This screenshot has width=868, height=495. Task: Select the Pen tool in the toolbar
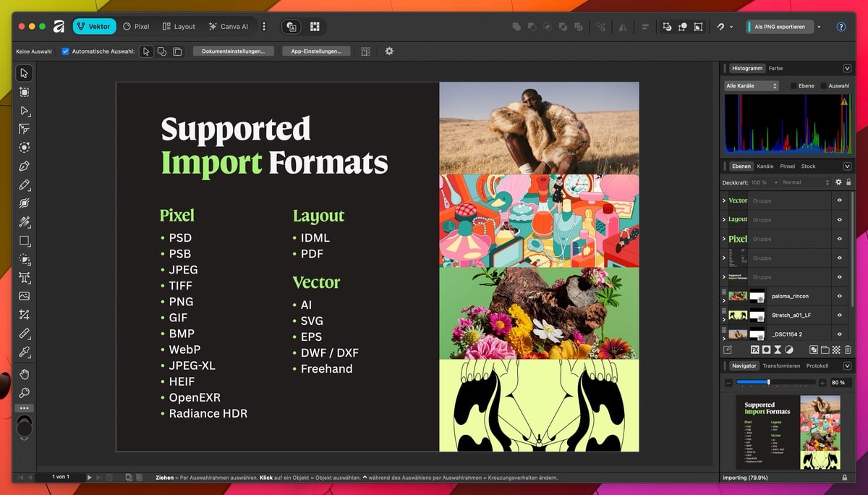[24, 166]
